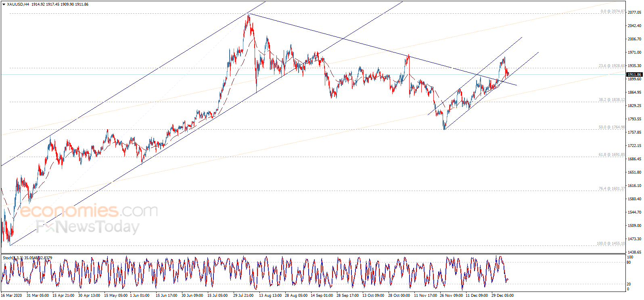Select the 29 Dec 05:00 time label

coord(502,296)
